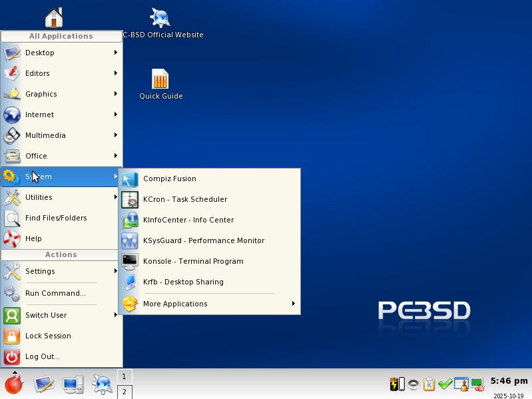Click the Desktop category icon
The height and width of the screenshot is (399, 532).
point(12,53)
